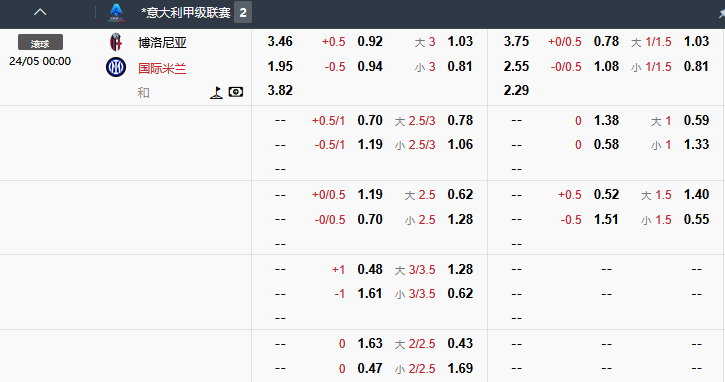Image resolution: width=725 pixels, height=382 pixels.
Task: Click the Serie A league logo
Action: 116,12
